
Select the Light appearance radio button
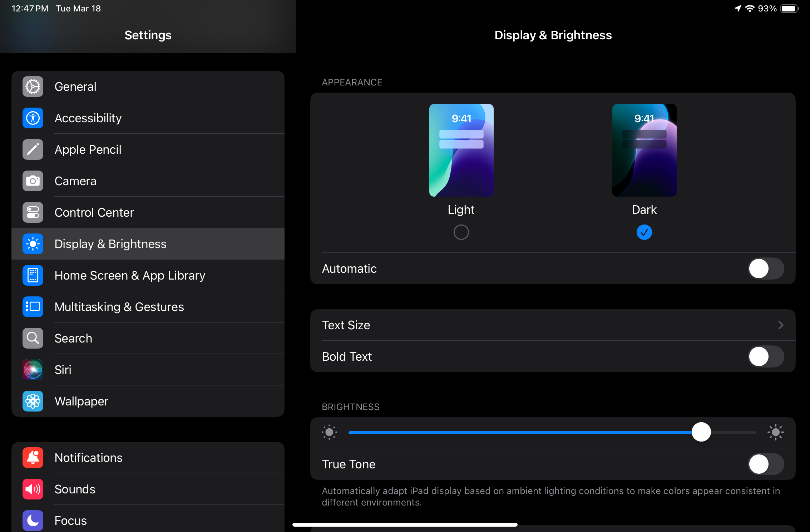461,232
